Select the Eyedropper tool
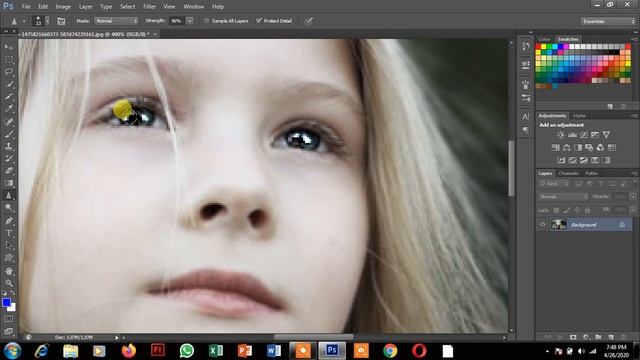This screenshot has height=360, width=640. click(9, 109)
